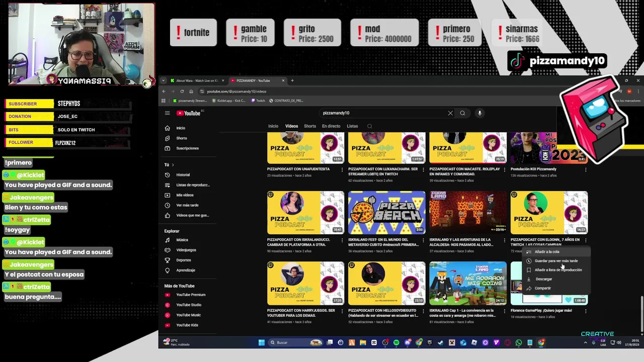Open Suscripciones in the sidebar
The width and height of the screenshot is (644, 362).
[186, 148]
